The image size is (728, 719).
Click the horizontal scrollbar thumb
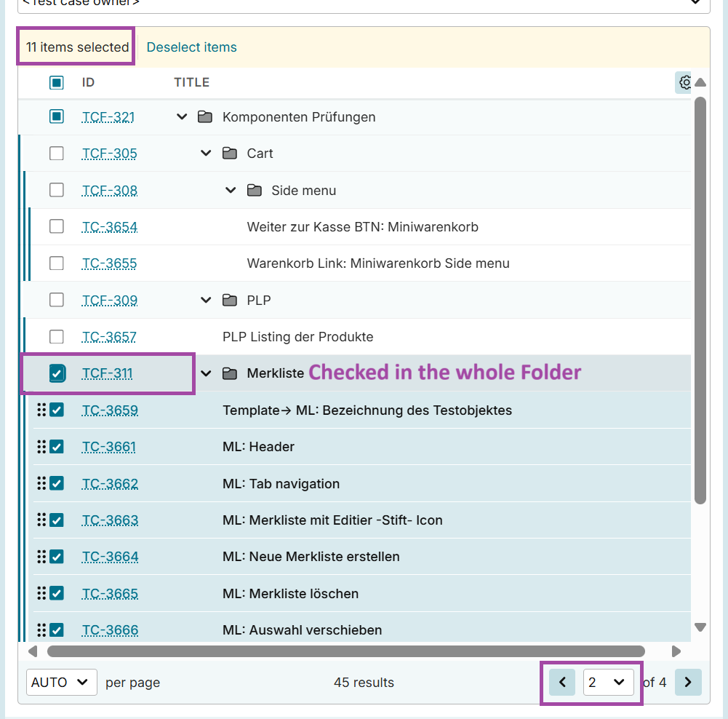click(x=345, y=651)
